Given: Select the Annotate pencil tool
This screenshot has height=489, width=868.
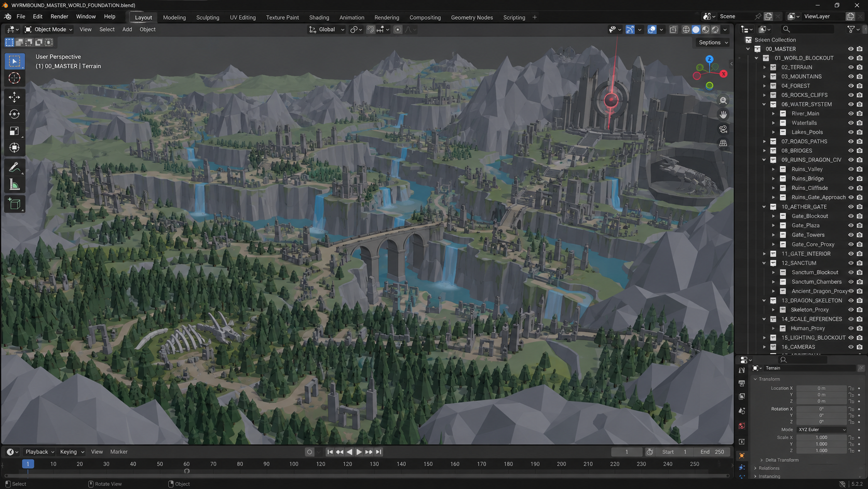Looking at the screenshot, I should click(x=15, y=167).
